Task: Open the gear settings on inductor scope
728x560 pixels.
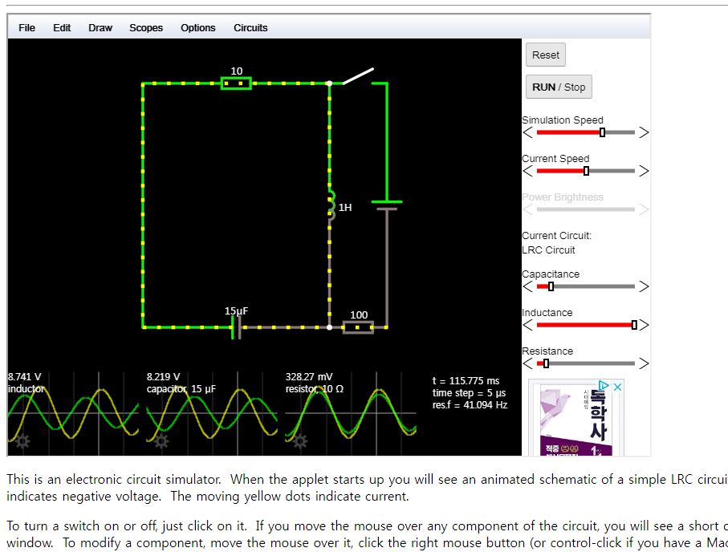Action: (x=22, y=441)
